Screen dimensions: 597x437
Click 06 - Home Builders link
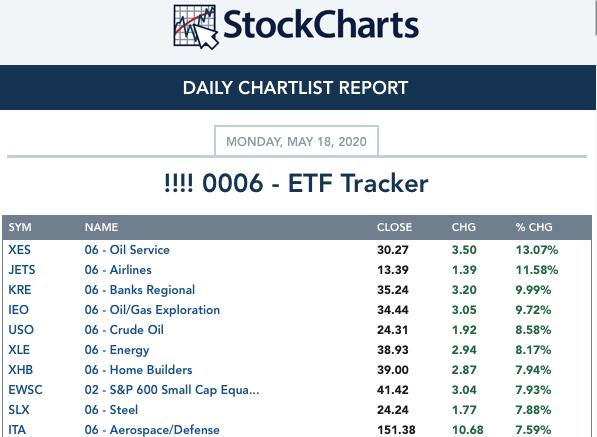click(x=138, y=370)
